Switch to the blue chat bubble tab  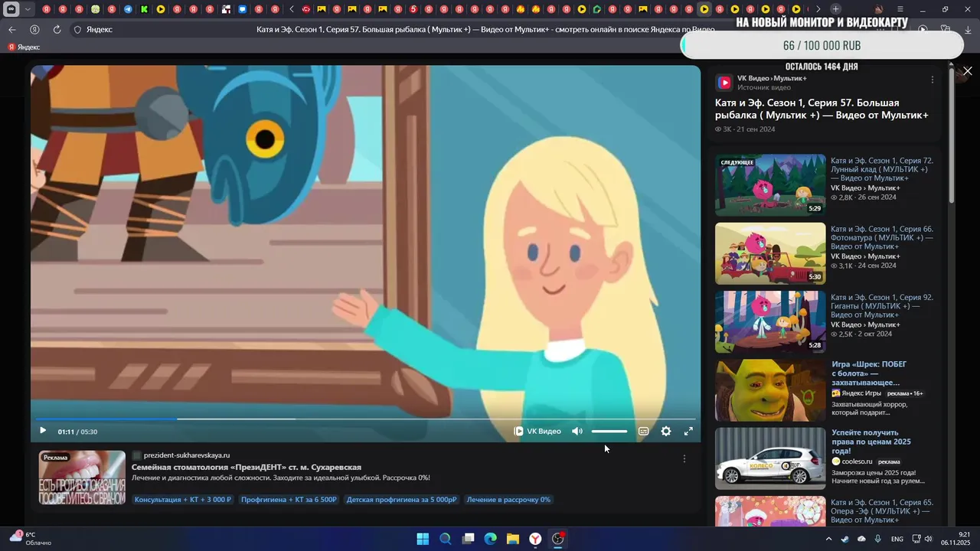tap(242, 9)
